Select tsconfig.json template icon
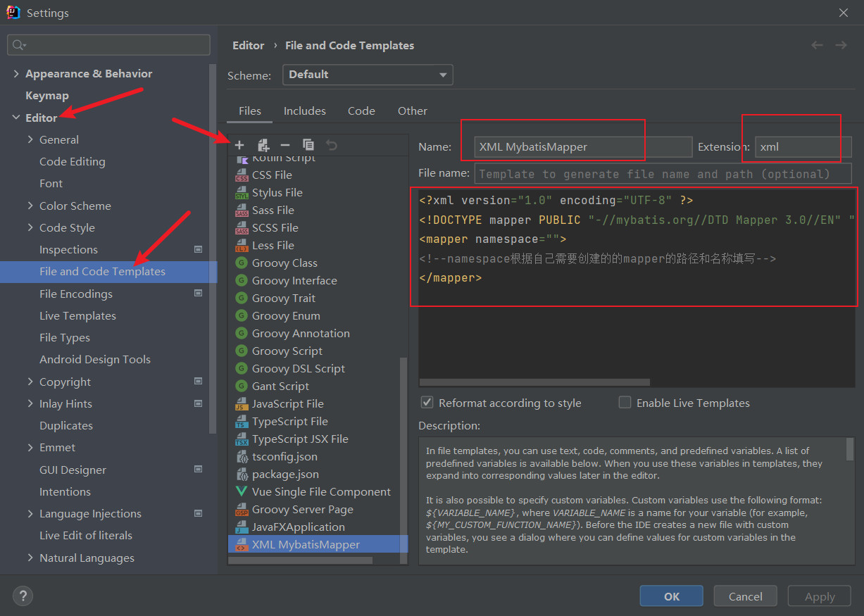The image size is (864, 616). (x=242, y=457)
